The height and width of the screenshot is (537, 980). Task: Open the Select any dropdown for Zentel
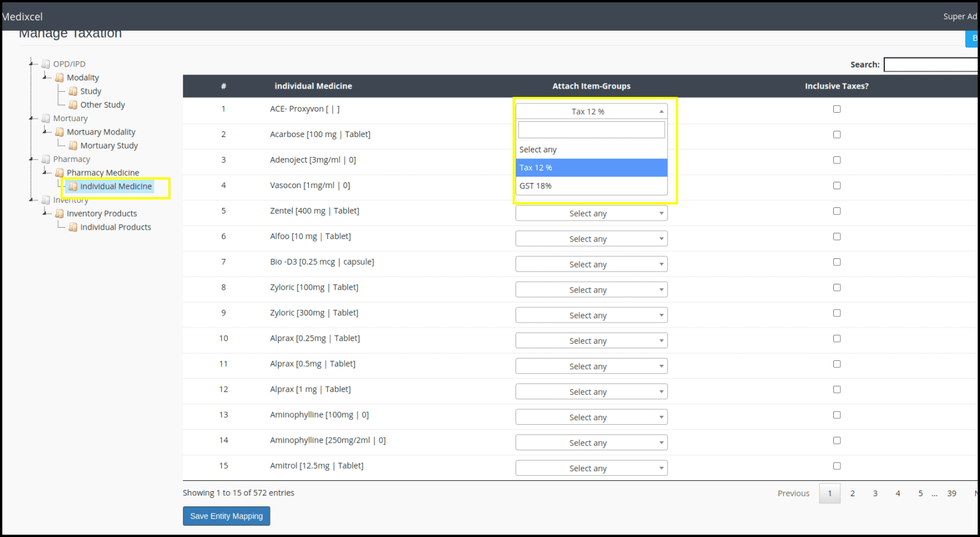pos(591,212)
